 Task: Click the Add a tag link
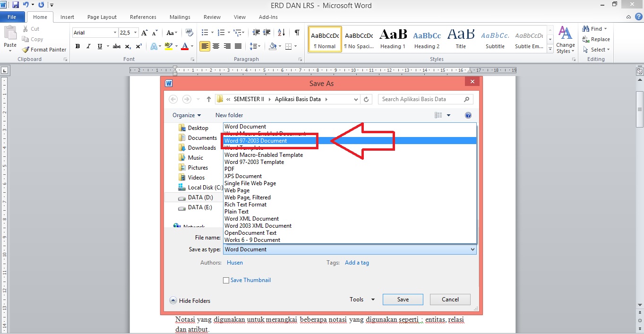[357, 262]
